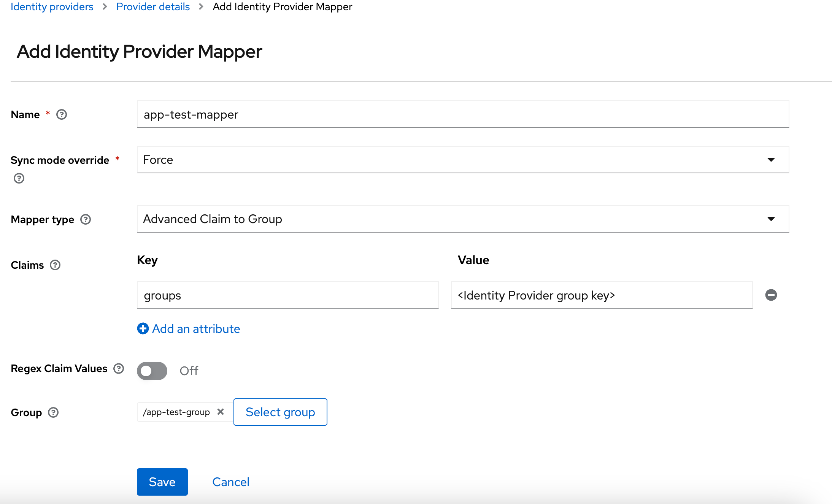
Task: Click the Mapper type help icon
Action: [x=86, y=219]
